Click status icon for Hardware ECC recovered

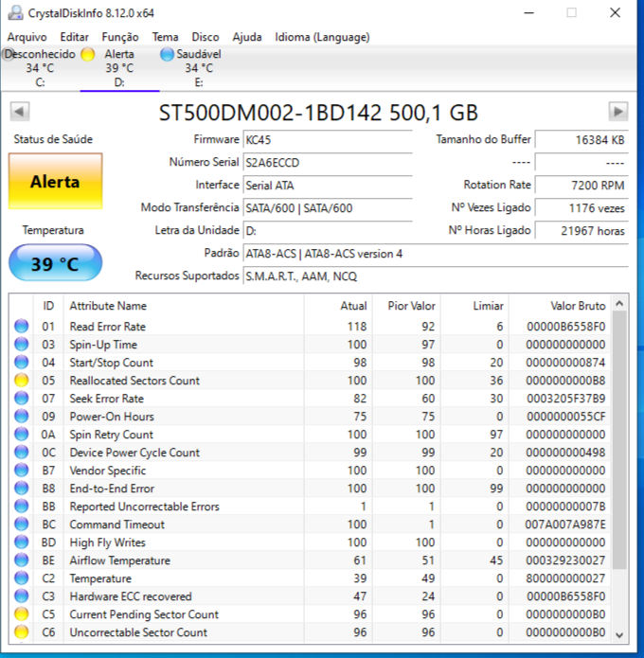[22, 596]
